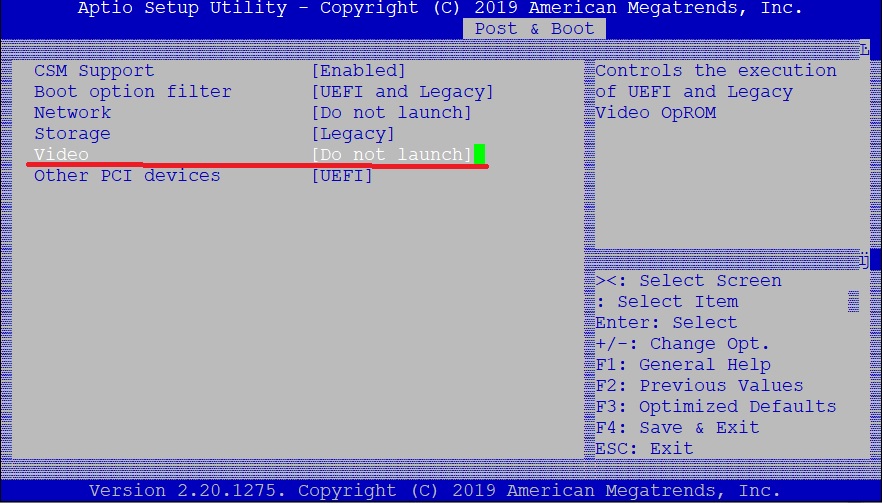
Task: Click the Aptio Setup Utility title text
Action: (x=440, y=8)
